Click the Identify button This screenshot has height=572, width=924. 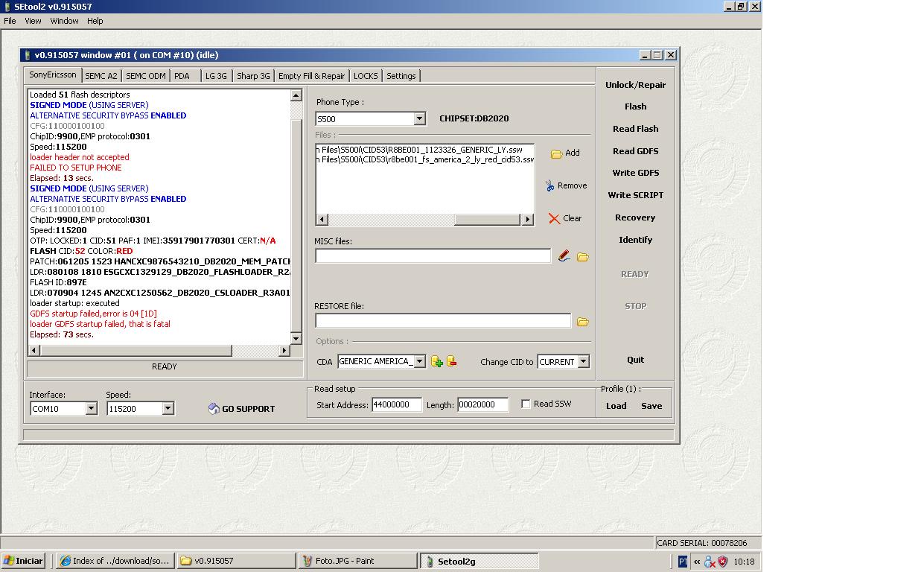pos(635,240)
